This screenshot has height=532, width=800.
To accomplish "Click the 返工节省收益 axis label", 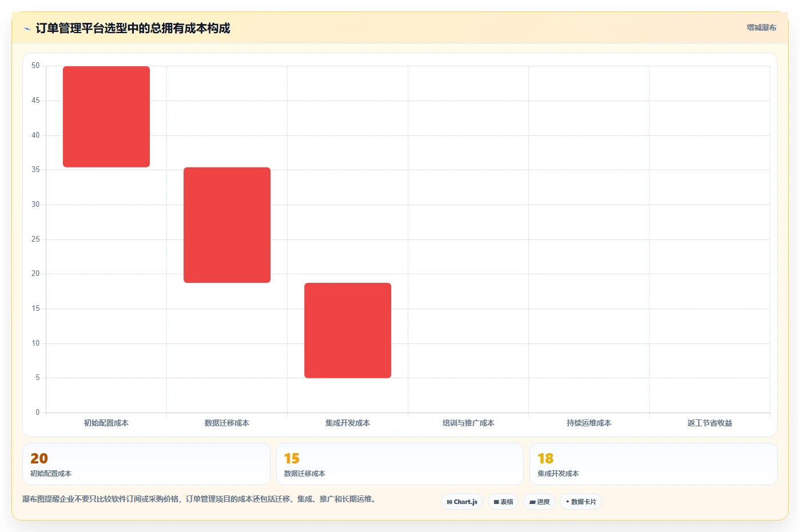I will coord(710,423).
